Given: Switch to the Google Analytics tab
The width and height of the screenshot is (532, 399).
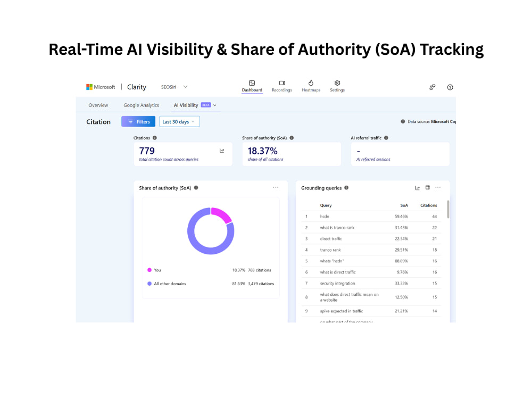Looking at the screenshot, I should pos(141,105).
